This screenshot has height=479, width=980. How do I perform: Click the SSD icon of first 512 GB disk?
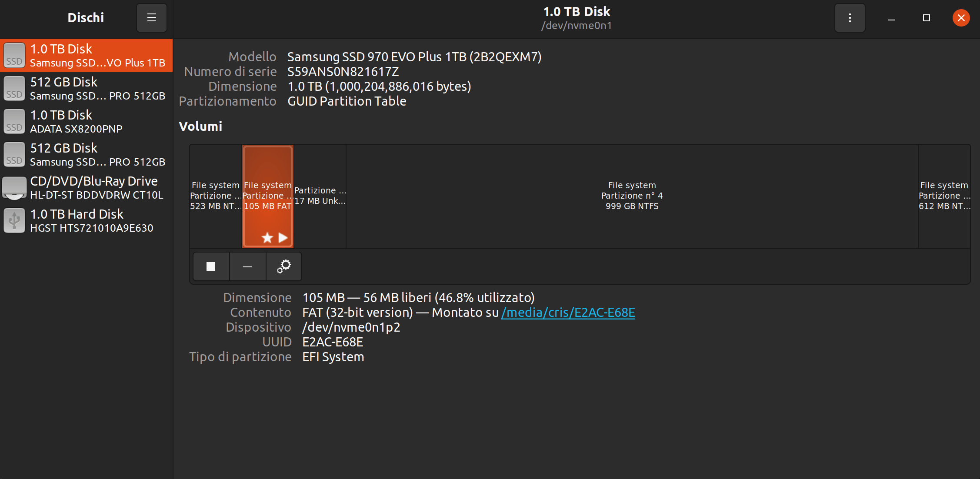click(x=14, y=89)
